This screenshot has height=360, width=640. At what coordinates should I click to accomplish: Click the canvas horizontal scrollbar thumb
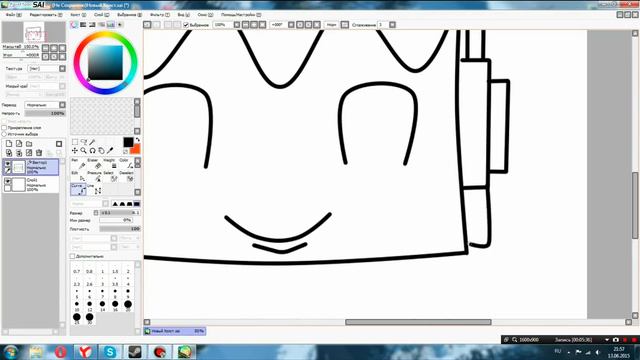(x=418, y=322)
